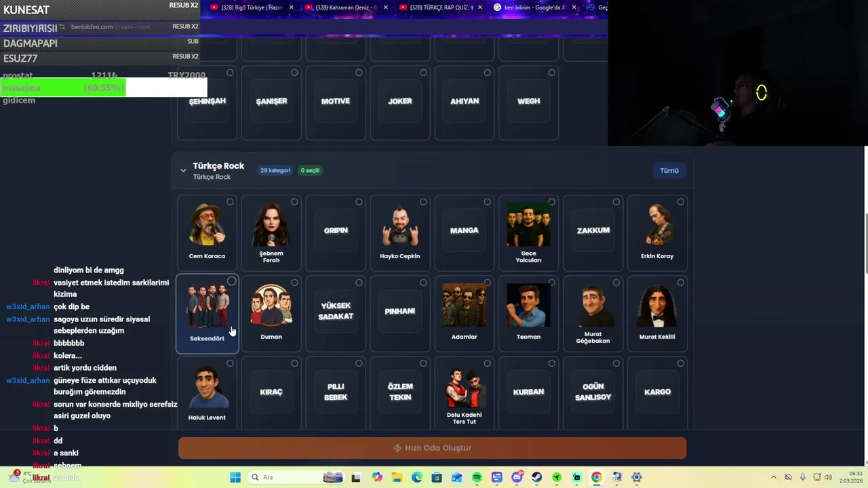Screen dimensions: 868x488
Task: Choose the Gece Yolcuları band card
Action: pos(529,232)
